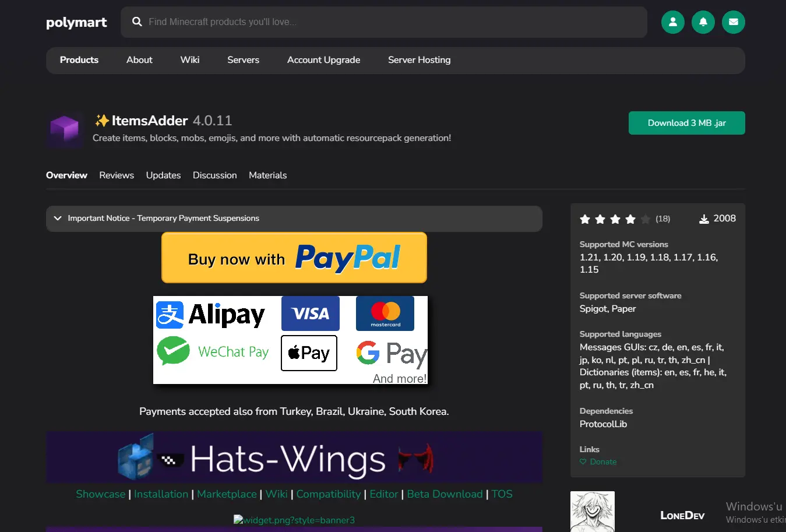The width and height of the screenshot is (786, 532).
Task: Expand the Important Notice payment suspensions section
Action: [294, 219]
